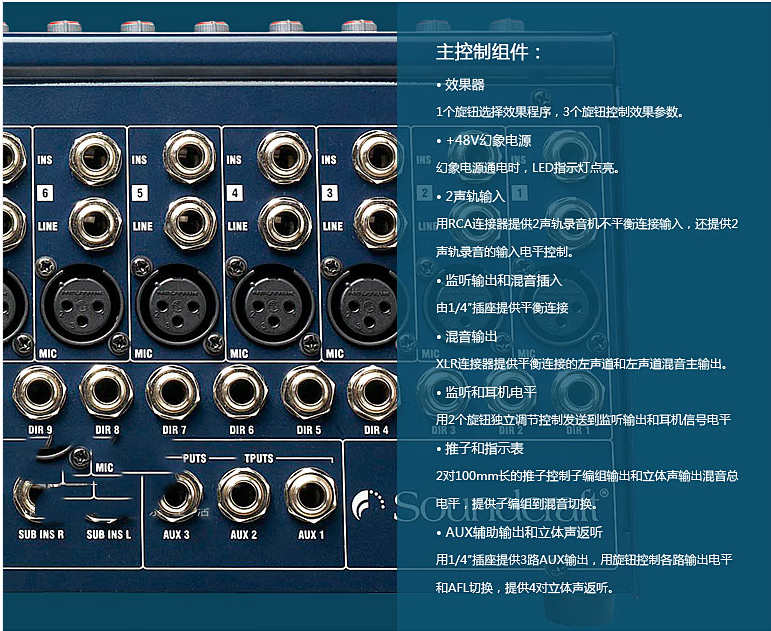This screenshot has height=631, width=771.
Task: Click the line '由1/4"插座提供平衡连接'
Action: click(x=502, y=308)
